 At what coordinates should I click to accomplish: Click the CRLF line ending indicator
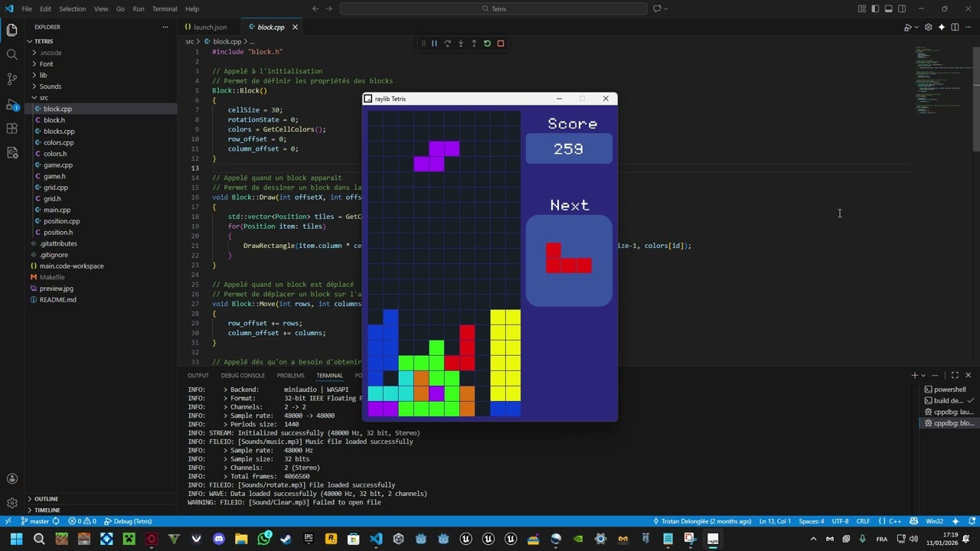[x=863, y=521]
